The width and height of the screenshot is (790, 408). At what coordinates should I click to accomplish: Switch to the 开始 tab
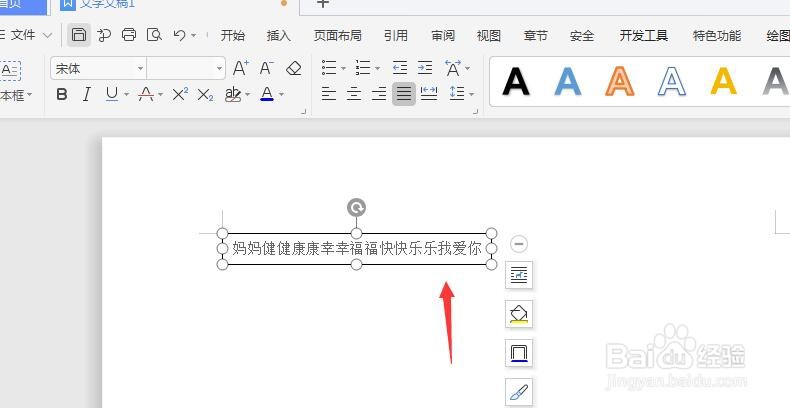(233, 35)
